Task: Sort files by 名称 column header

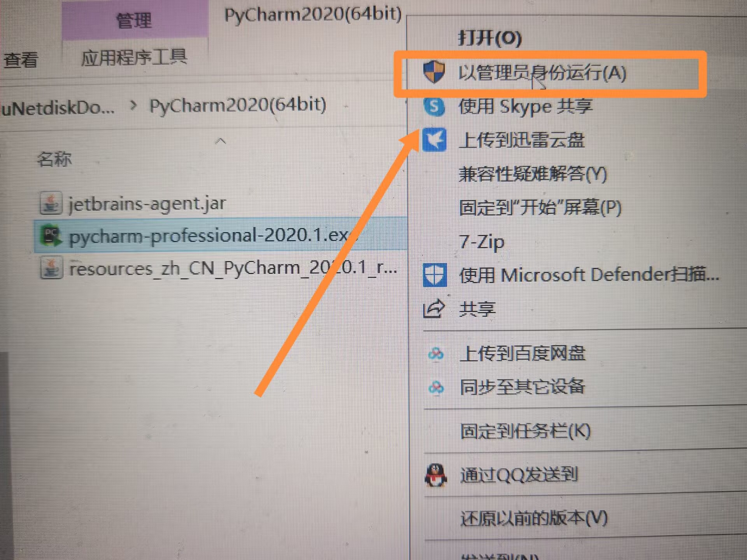Action: tap(54, 159)
